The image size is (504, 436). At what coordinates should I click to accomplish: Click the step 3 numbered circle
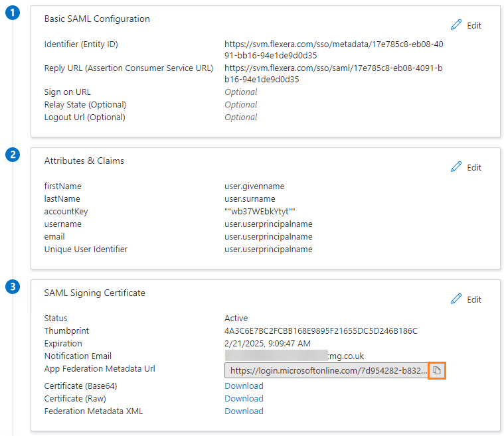13,287
